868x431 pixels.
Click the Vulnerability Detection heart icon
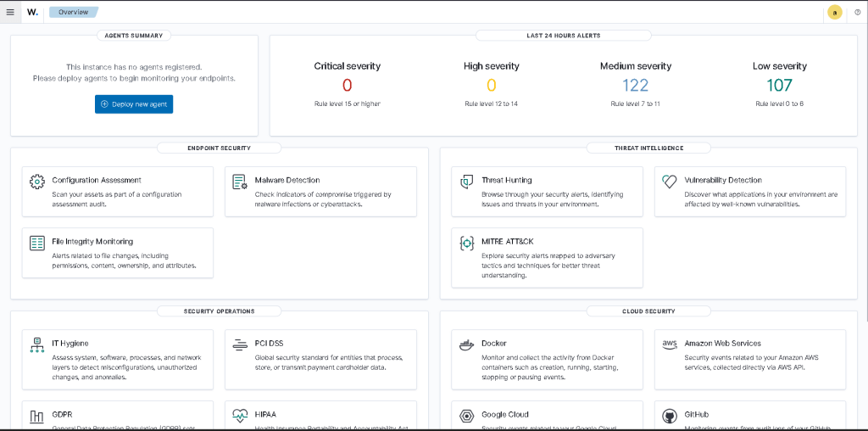pos(669,182)
